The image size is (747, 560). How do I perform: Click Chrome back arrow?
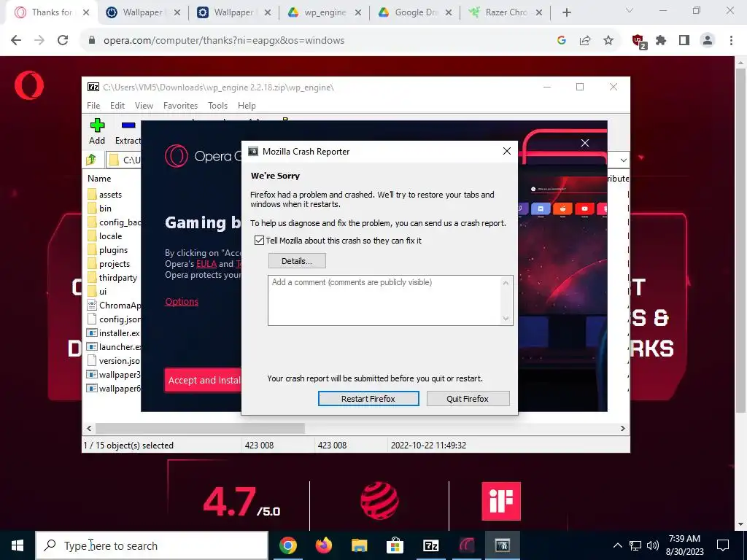click(16, 41)
